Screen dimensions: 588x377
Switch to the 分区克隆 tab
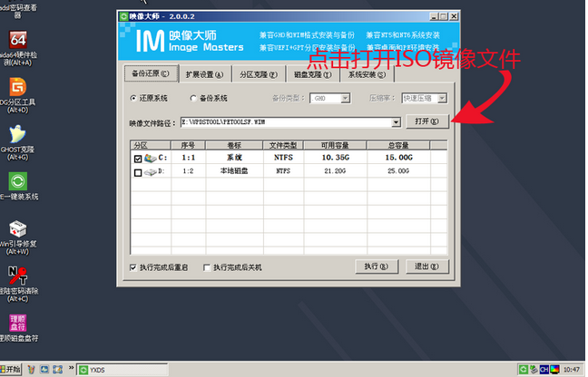pos(259,74)
